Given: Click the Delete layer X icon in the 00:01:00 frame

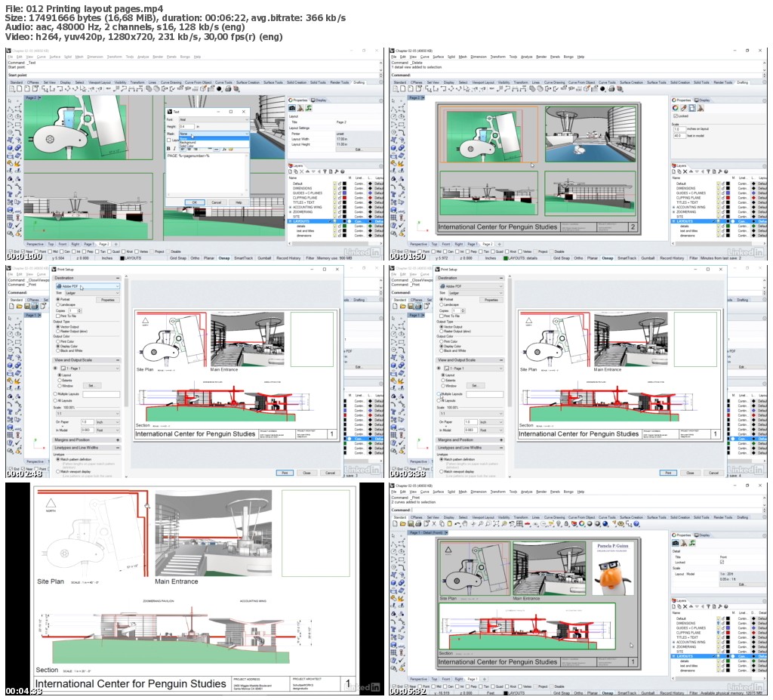Looking at the screenshot, I should (302, 171).
